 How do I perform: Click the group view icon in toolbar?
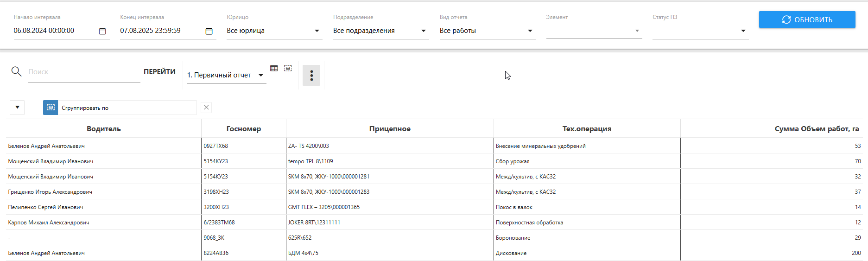click(x=288, y=68)
